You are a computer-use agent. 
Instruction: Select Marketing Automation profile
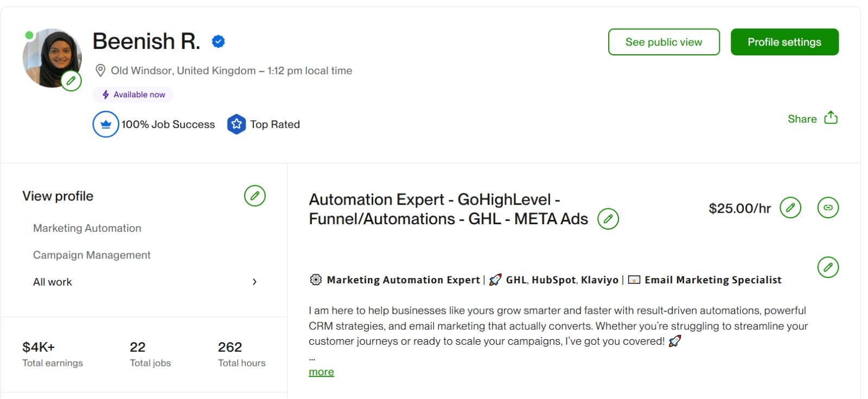tap(87, 228)
